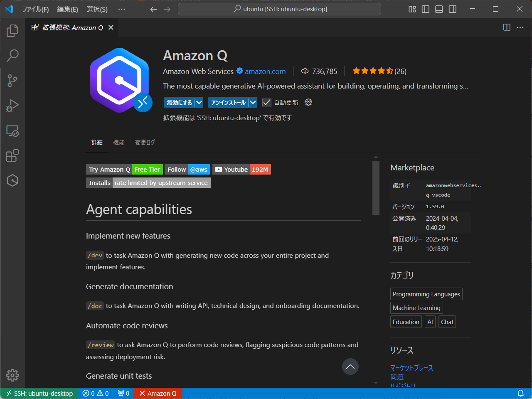Click the star rating (26)
Viewport: 532px width, 399px height.
click(379, 71)
